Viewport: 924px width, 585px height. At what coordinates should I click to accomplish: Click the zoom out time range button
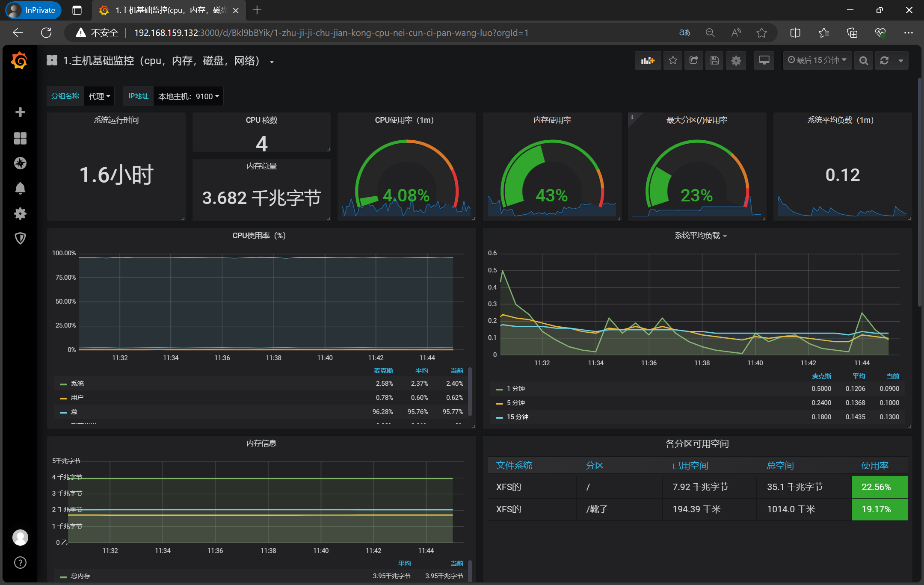(864, 61)
